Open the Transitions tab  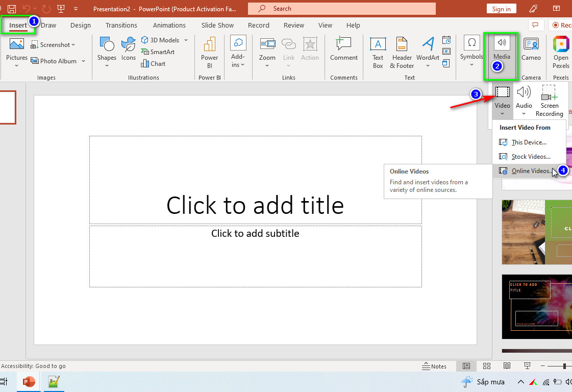[121, 25]
